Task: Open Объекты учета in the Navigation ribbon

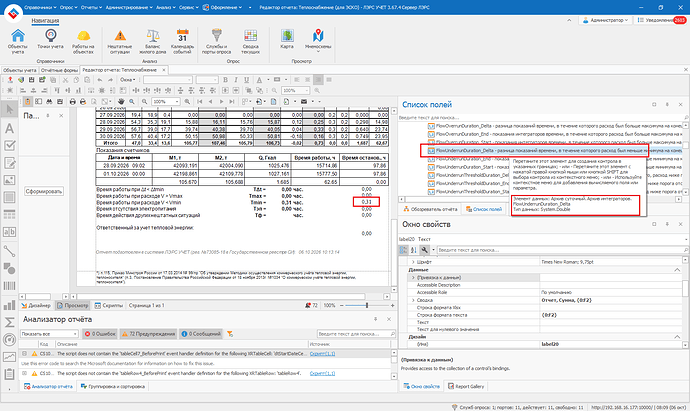Action: pyautogui.click(x=18, y=41)
